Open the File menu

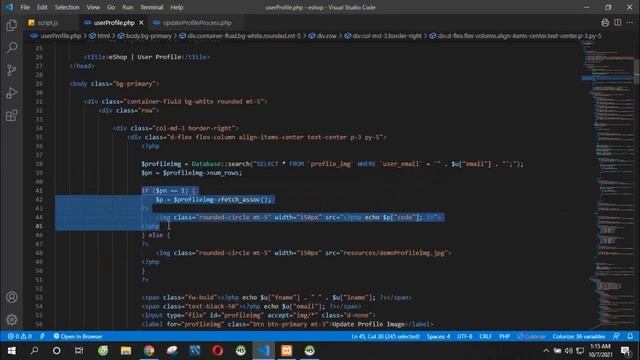point(25,7)
